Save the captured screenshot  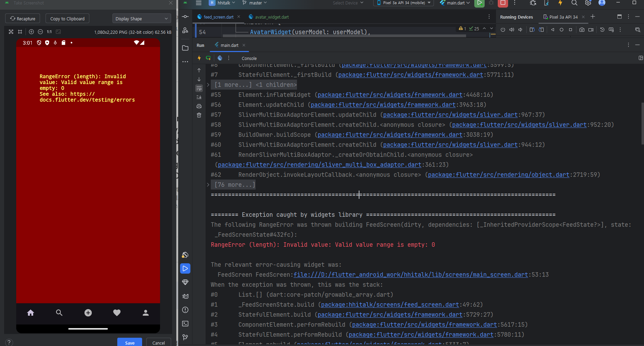pyautogui.click(x=130, y=343)
